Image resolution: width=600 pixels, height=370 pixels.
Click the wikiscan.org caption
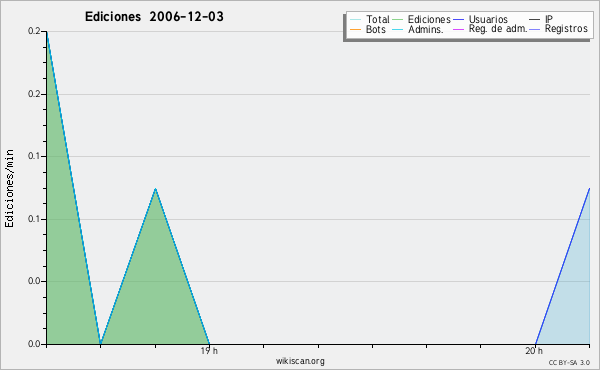coord(300,361)
